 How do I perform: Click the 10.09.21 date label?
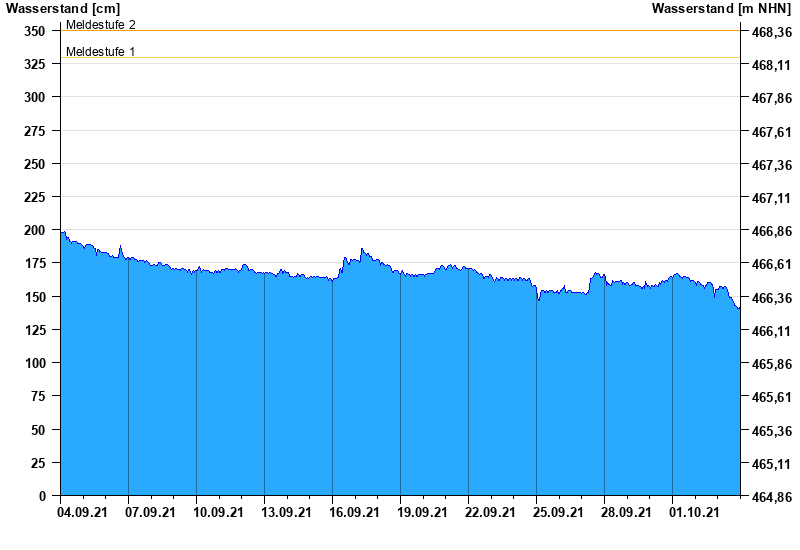coord(218,512)
